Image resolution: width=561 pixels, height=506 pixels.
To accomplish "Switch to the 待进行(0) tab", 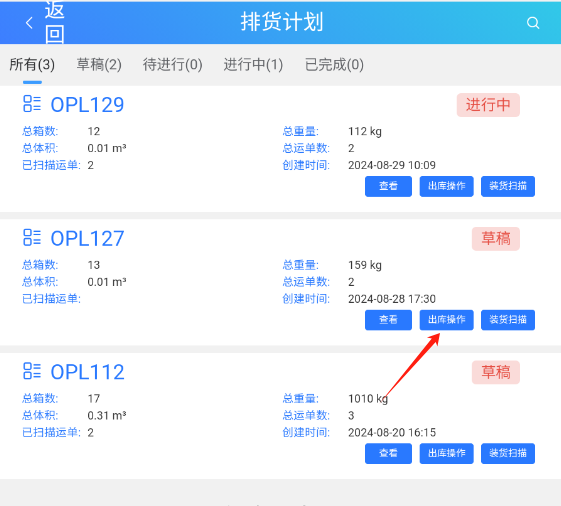I will click(x=172, y=65).
